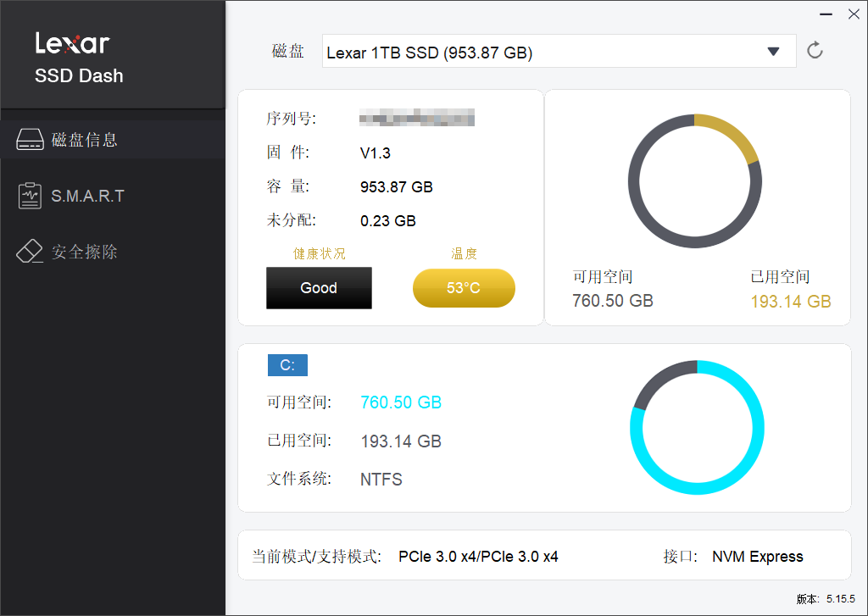
Task: Click the 版本 label
Action: click(x=808, y=599)
